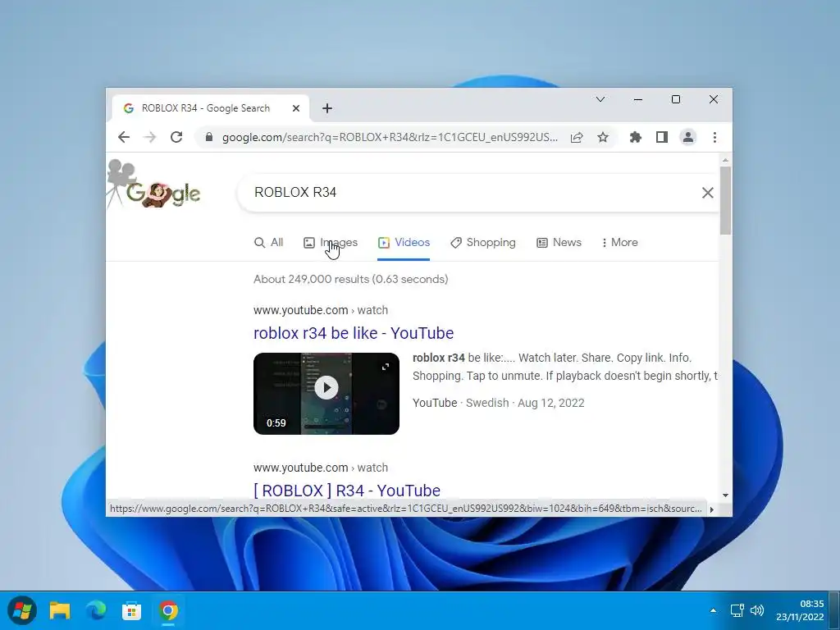Open the network status tray icon
The image size is (840, 630).
click(737, 610)
